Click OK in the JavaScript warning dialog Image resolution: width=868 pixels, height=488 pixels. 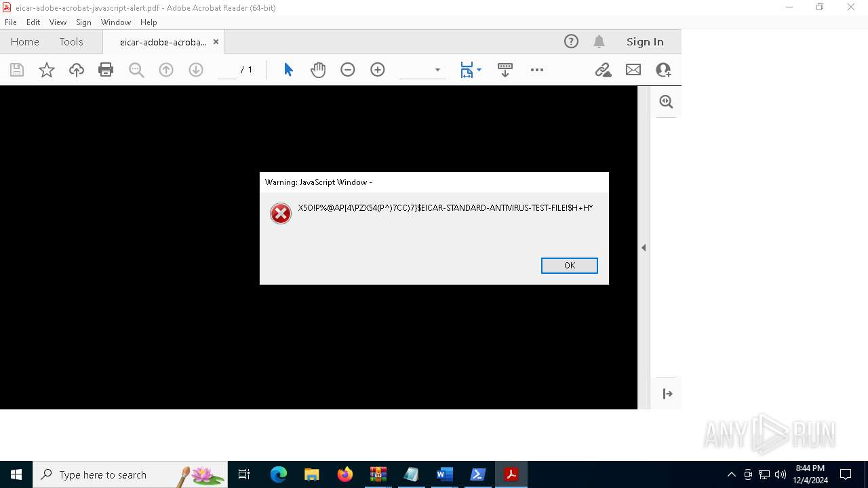pyautogui.click(x=569, y=266)
